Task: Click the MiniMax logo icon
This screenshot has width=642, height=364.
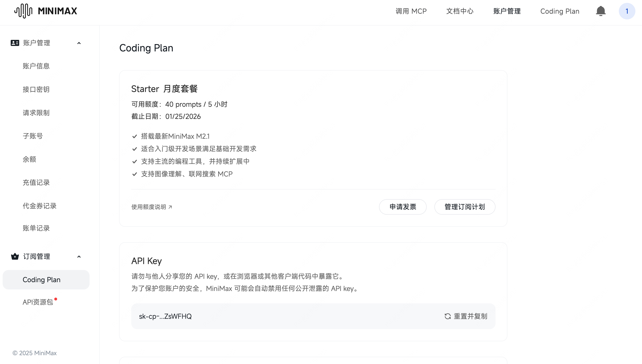Action: pyautogui.click(x=23, y=11)
